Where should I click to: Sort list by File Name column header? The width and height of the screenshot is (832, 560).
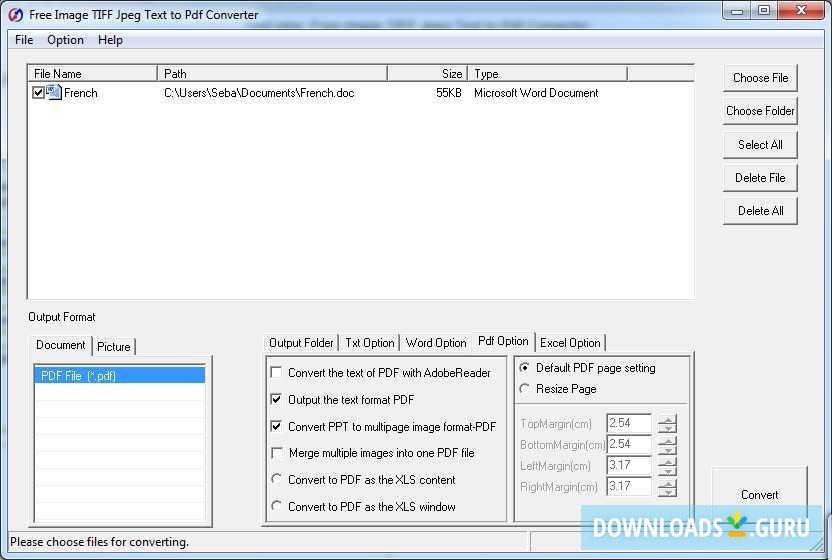(x=92, y=73)
